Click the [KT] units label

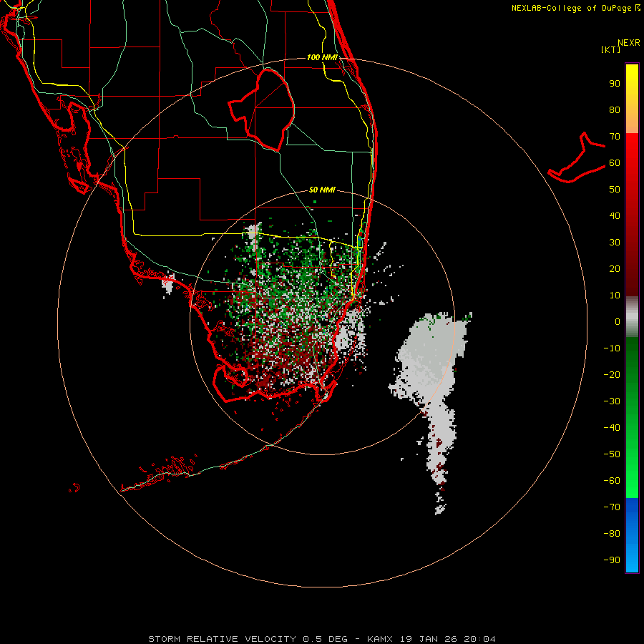coord(611,49)
